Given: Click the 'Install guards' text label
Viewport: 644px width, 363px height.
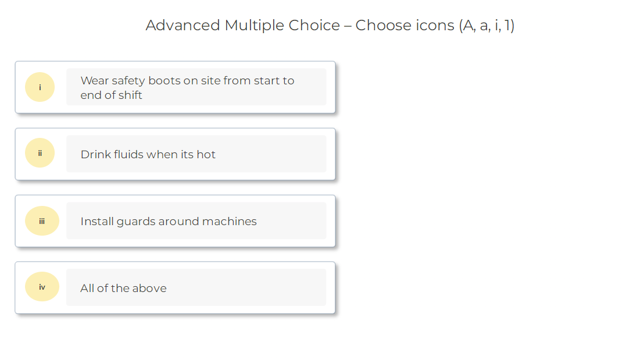Looking at the screenshot, I should pyautogui.click(x=169, y=221).
